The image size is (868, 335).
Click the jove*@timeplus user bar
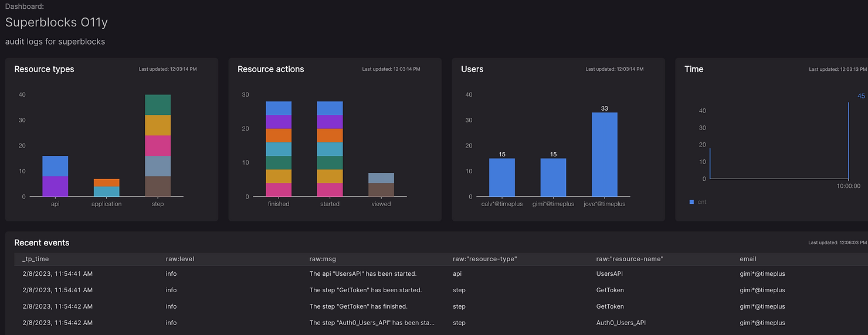tap(605, 155)
